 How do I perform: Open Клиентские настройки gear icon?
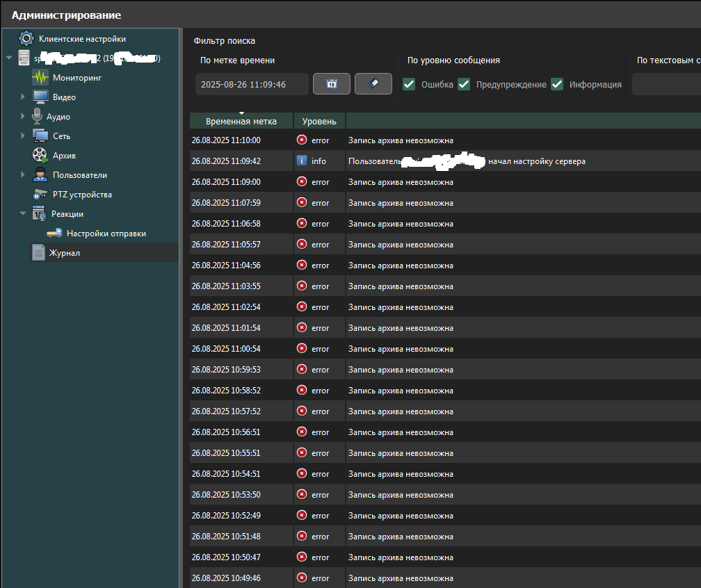point(26,38)
